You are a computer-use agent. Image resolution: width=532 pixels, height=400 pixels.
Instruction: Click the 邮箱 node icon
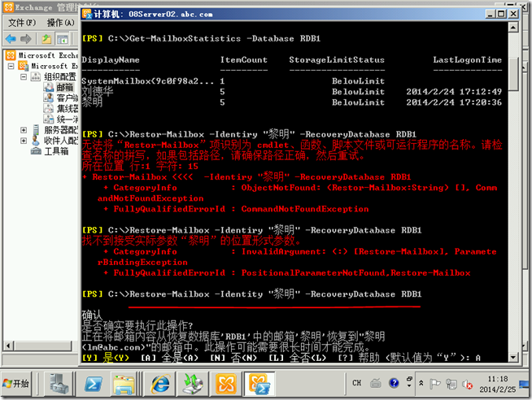(x=49, y=87)
